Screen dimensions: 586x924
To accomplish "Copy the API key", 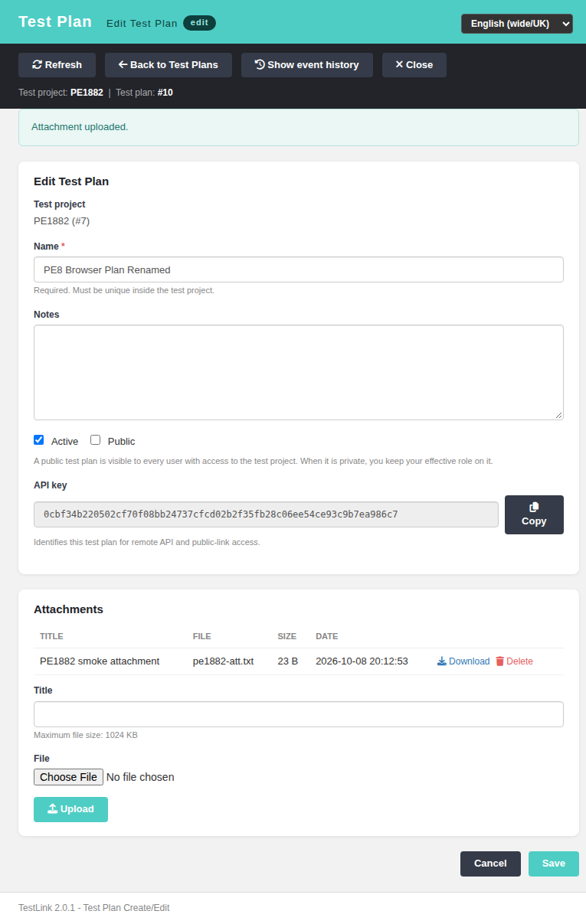I will (534, 514).
